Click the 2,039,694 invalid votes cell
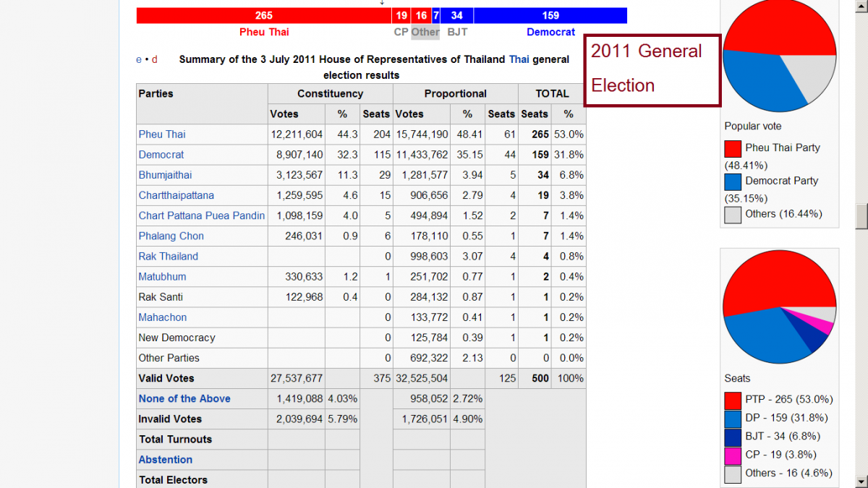Screen dimensions: 868x488 click(297, 419)
